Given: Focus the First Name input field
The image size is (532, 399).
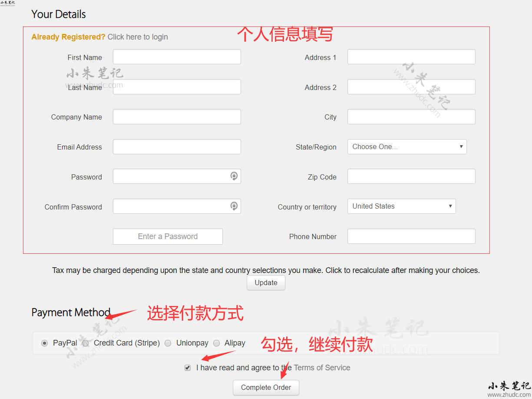Looking at the screenshot, I should click(177, 57).
